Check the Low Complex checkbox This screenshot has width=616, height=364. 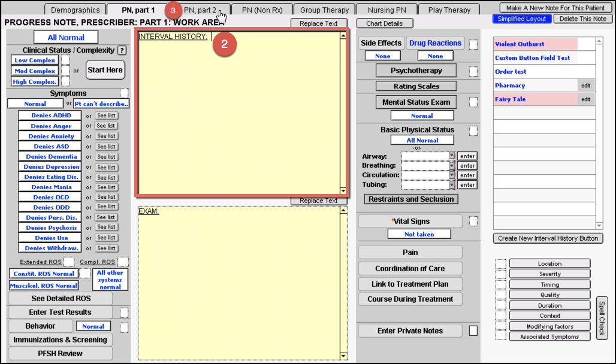coord(65,60)
